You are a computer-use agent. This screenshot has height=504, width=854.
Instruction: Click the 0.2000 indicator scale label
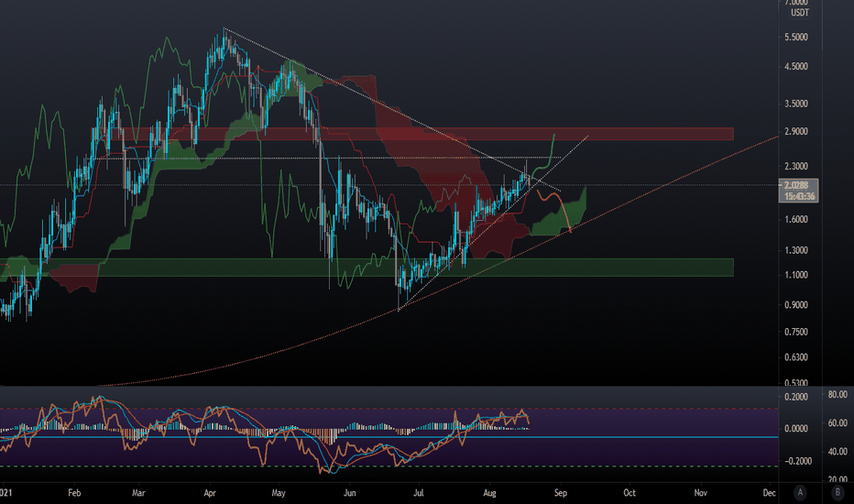[x=795, y=397]
